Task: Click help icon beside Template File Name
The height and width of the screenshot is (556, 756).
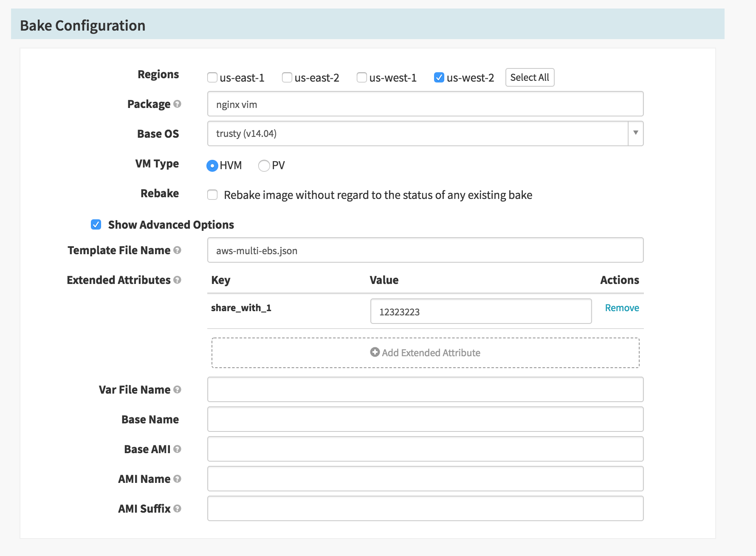Action: (177, 250)
